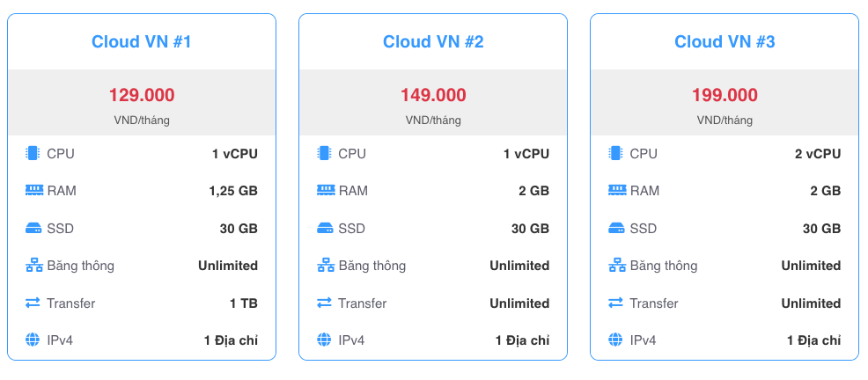Click the IPv4 label in Cloud VN #3

click(643, 340)
